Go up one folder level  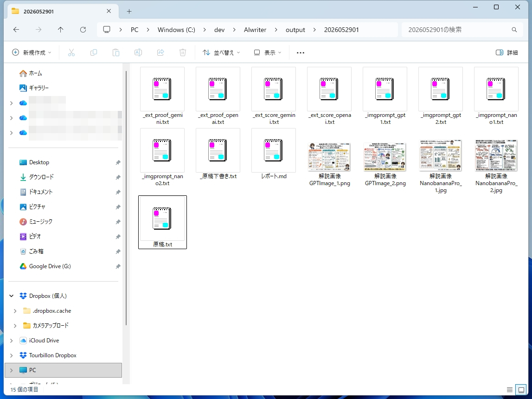click(x=61, y=30)
